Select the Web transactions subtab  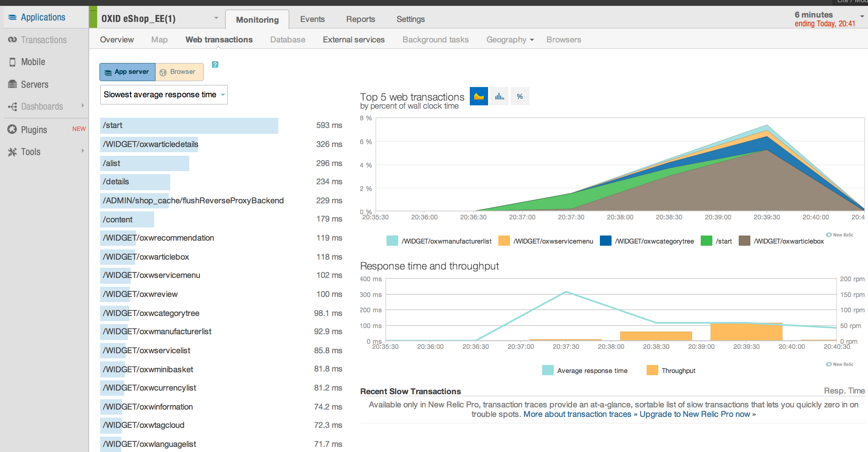(x=219, y=39)
